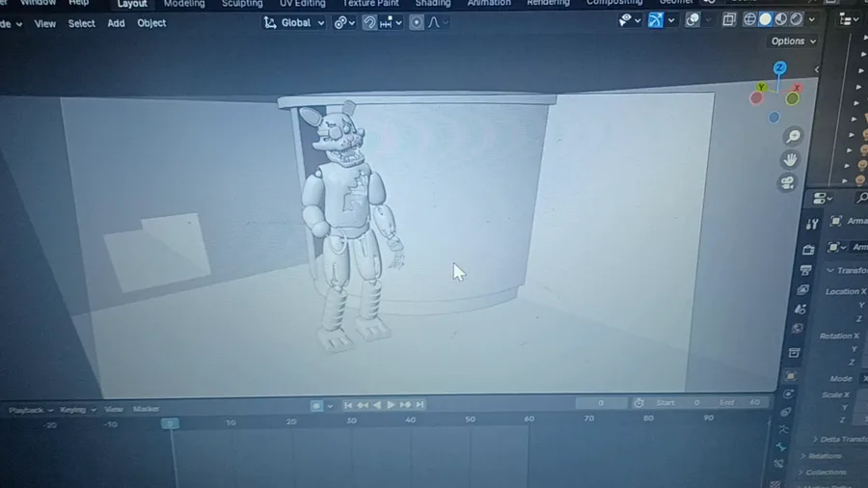Open the Gizmo options arrow

tap(671, 21)
